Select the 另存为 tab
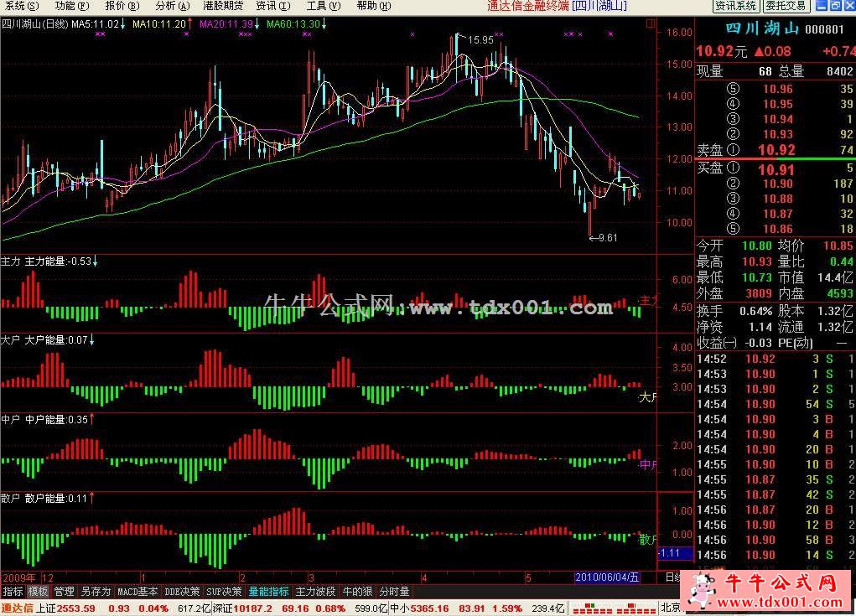The height and width of the screenshot is (616, 856). (96, 592)
